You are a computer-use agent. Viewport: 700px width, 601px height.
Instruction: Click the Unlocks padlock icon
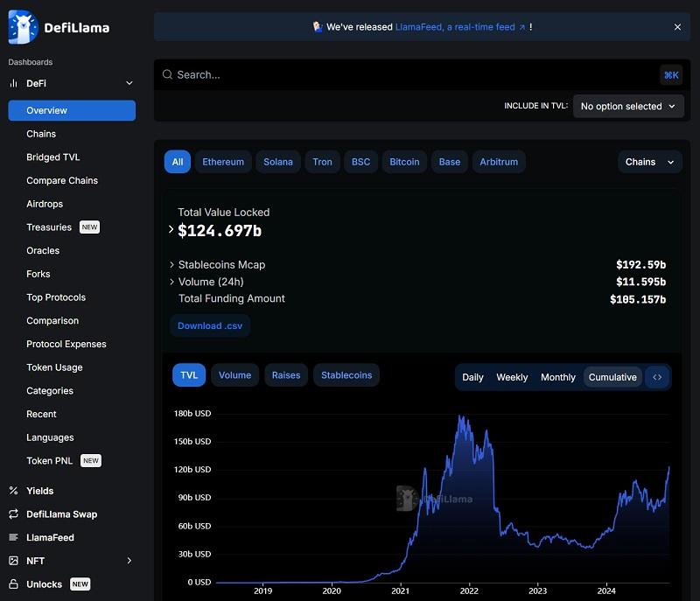point(13,584)
